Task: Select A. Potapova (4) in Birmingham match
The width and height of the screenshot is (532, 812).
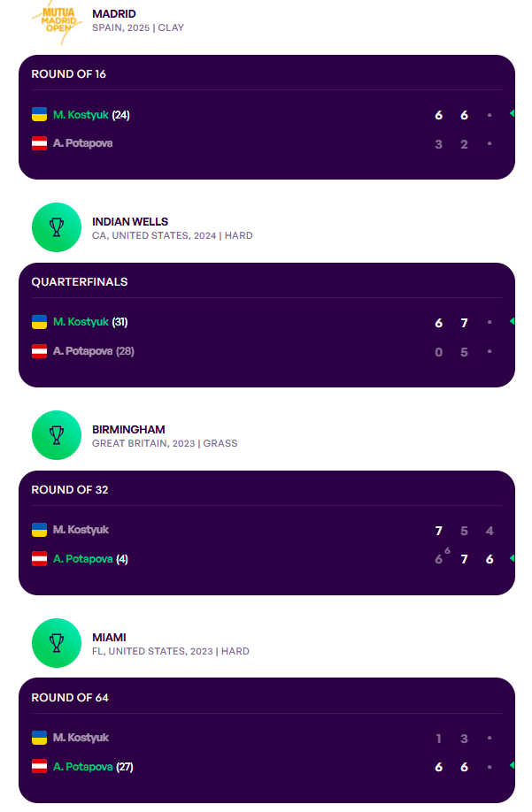Action: coord(89,559)
